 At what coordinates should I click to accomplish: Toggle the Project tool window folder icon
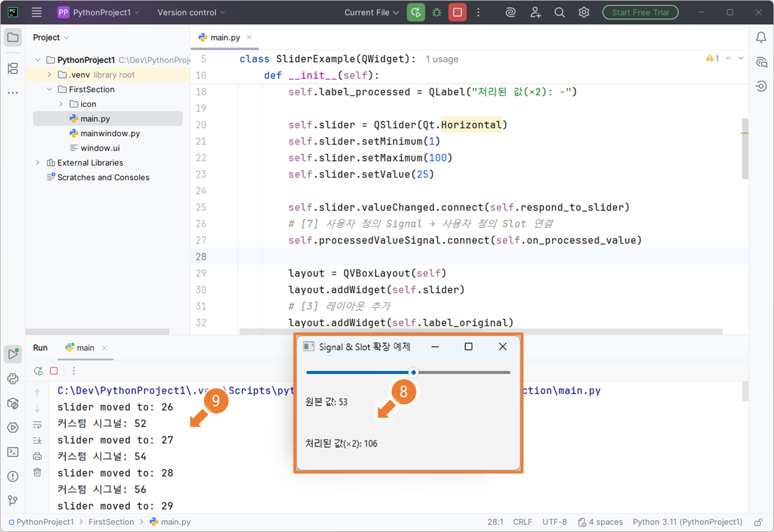click(x=13, y=38)
